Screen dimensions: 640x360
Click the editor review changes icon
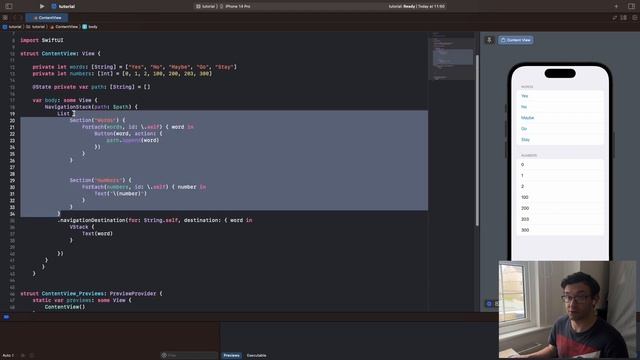(615, 18)
